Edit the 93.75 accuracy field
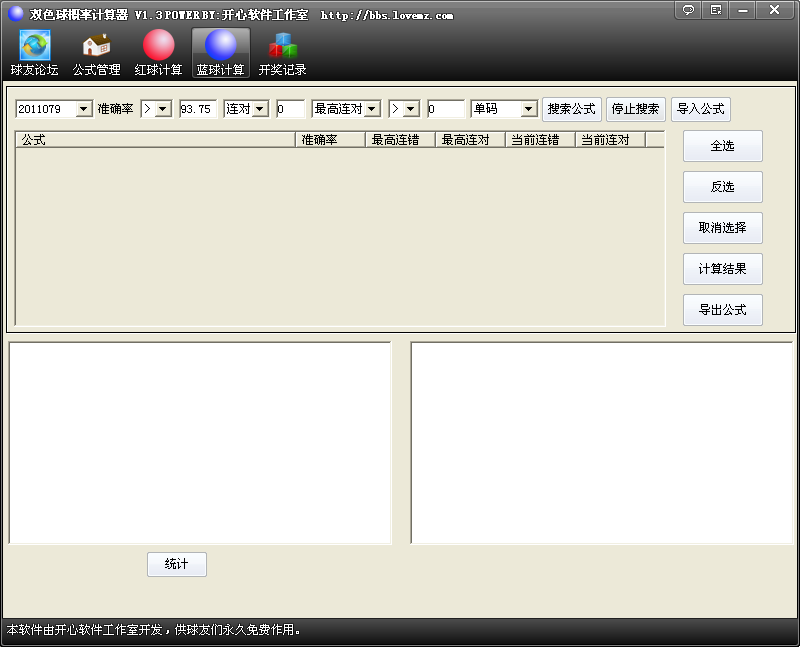The height and width of the screenshot is (647, 800). click(x=198, y=109)
